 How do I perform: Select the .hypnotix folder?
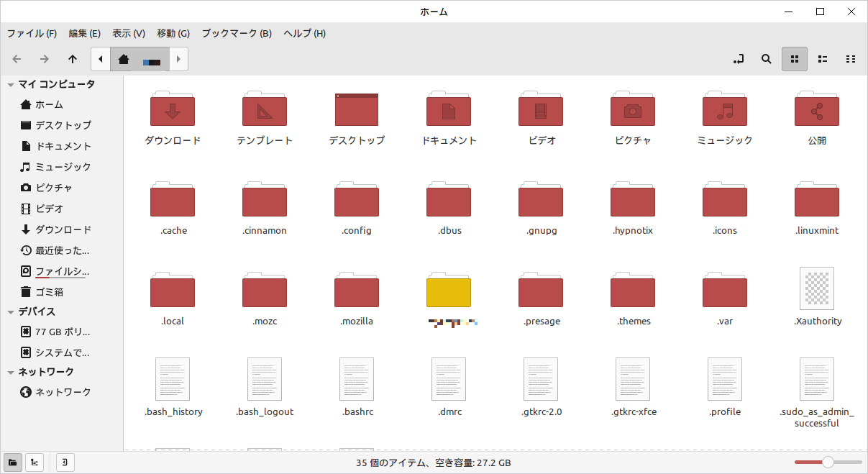pyautogui.click(x=633, y=199)
